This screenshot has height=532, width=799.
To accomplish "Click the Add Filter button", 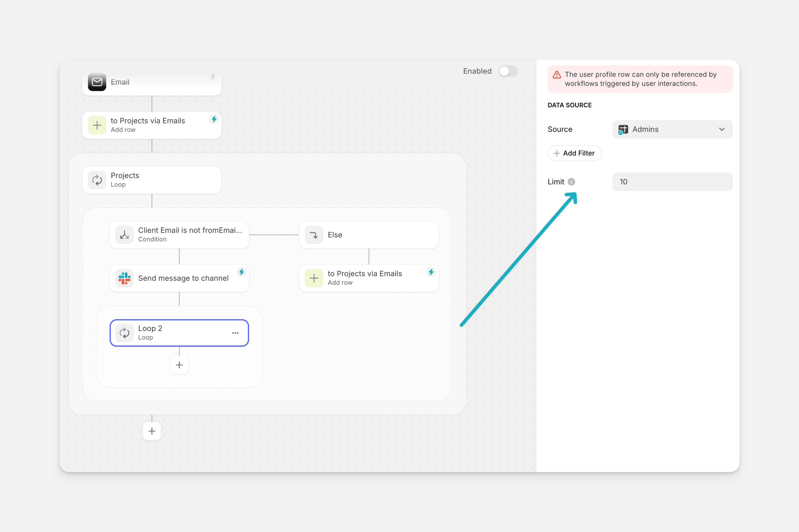I will click(x=575, y=153).
